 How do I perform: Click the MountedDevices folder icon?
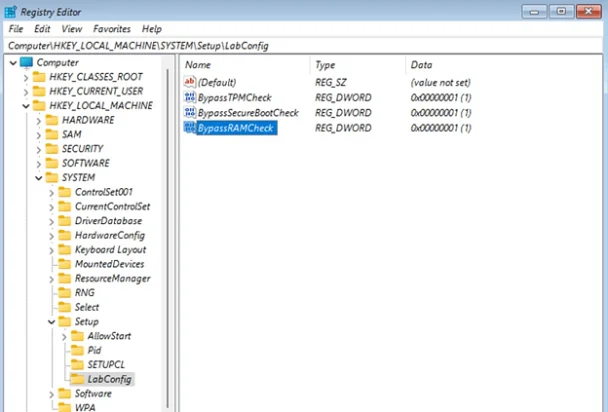64,264
